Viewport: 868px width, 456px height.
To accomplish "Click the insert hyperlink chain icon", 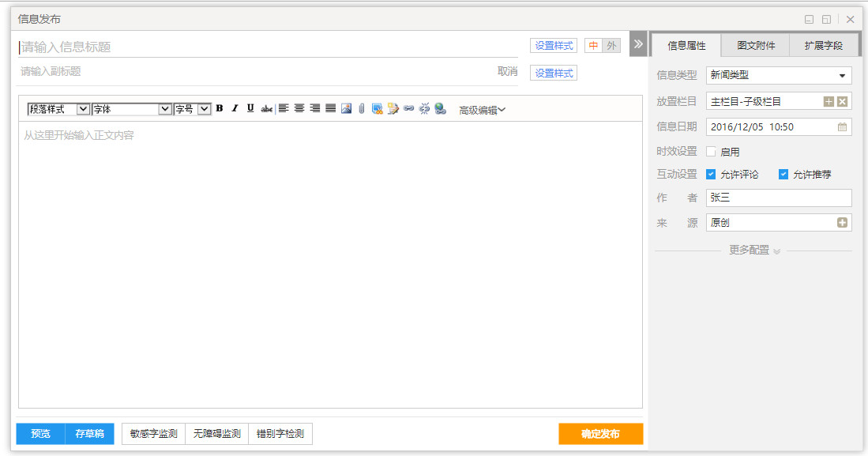I will click(408, 109).
